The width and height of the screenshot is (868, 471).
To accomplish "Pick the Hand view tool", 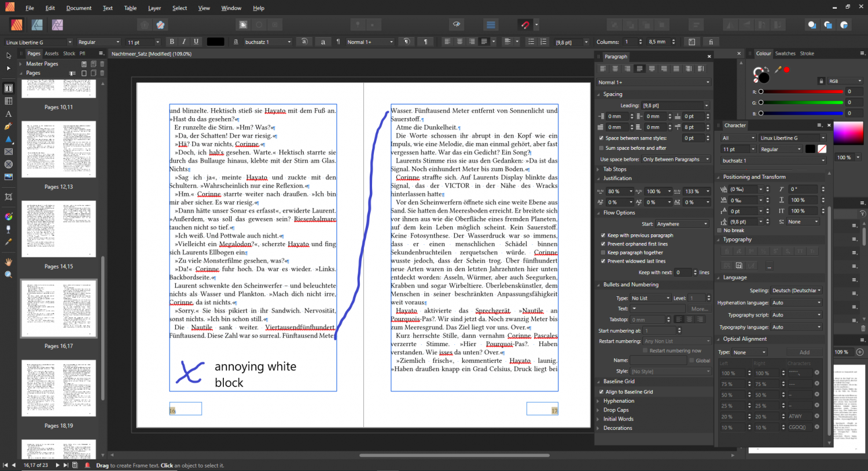I will click(x=8, y=262).
